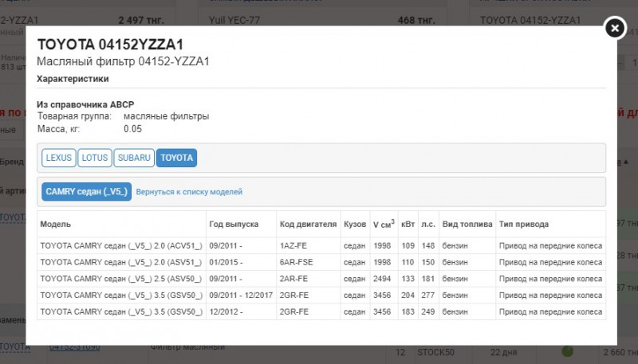Click horsepower cell '249'
Viewport: 638px width, 364px height.
coord(428,311)
